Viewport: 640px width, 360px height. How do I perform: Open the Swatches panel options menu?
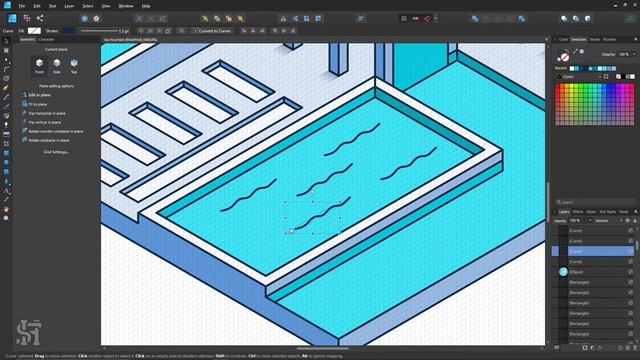pyautogui.click(x=636, y=39)
